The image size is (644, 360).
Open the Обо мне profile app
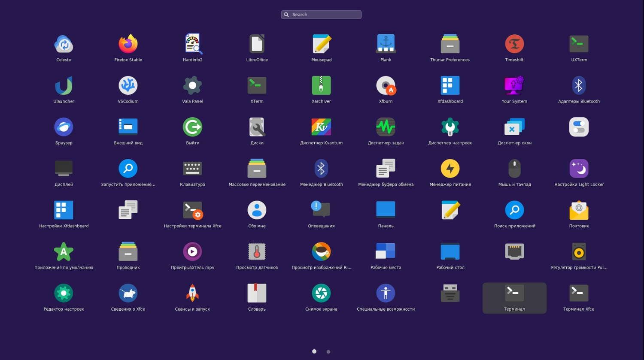click(x=257, y=210)
